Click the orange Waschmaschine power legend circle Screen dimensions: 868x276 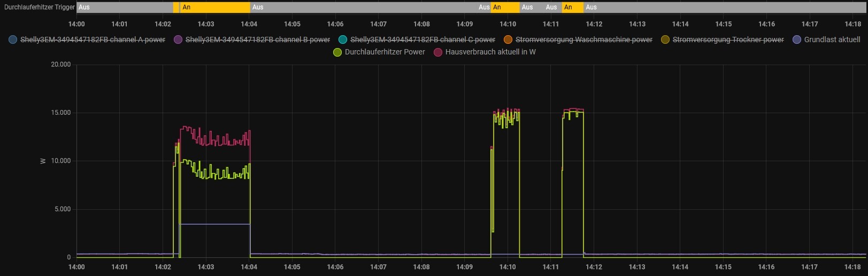(508, 40)
